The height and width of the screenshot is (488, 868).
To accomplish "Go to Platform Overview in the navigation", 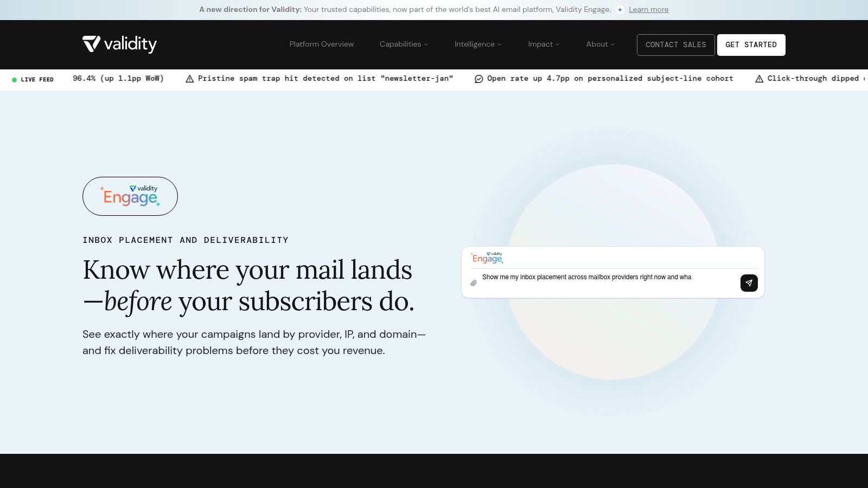I will click(x=321, y=44).
